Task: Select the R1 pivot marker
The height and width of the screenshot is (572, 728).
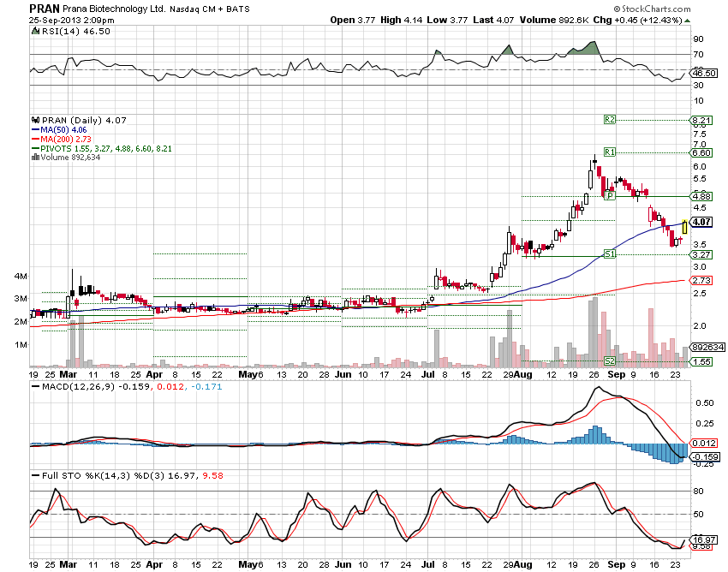Action: click(x=610, y=152)
